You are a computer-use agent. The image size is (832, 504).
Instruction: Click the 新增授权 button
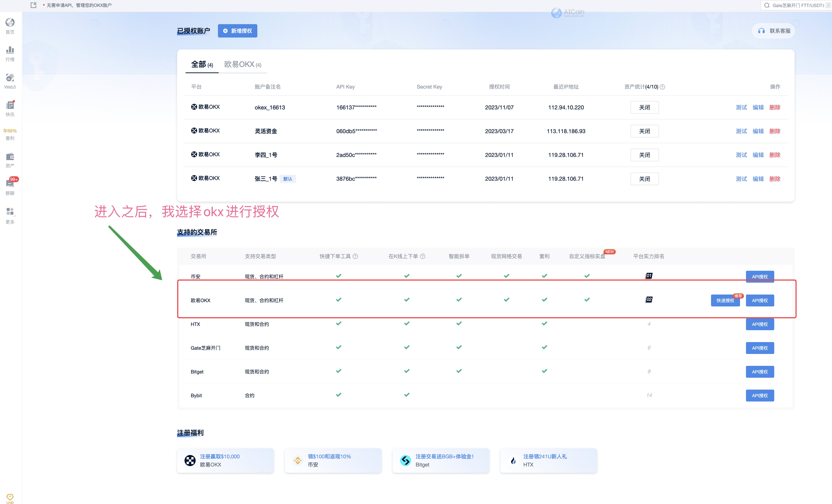coord(237,31)
